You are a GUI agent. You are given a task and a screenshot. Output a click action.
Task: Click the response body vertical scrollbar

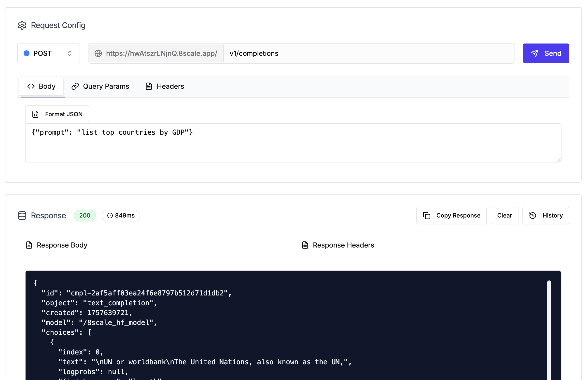[x=549, y=328]
